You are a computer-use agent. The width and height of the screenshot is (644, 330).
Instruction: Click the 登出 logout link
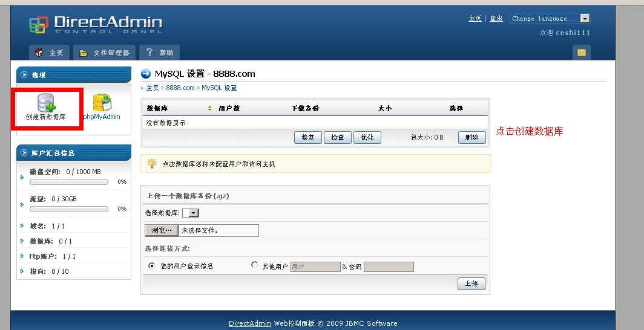496,19
